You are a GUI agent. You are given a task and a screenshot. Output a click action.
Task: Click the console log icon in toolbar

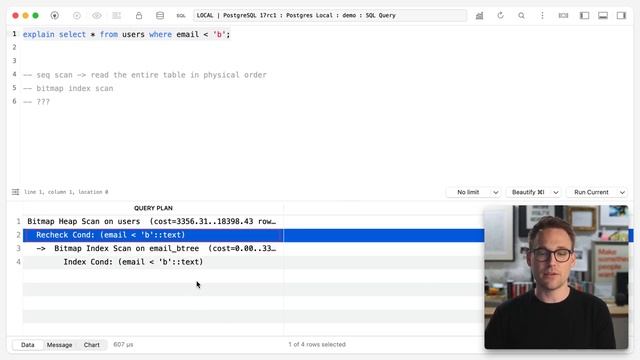(563, 16)
